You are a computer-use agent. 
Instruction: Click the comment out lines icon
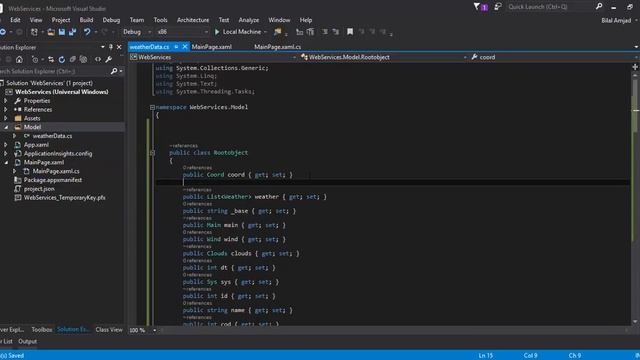[325, 32]
